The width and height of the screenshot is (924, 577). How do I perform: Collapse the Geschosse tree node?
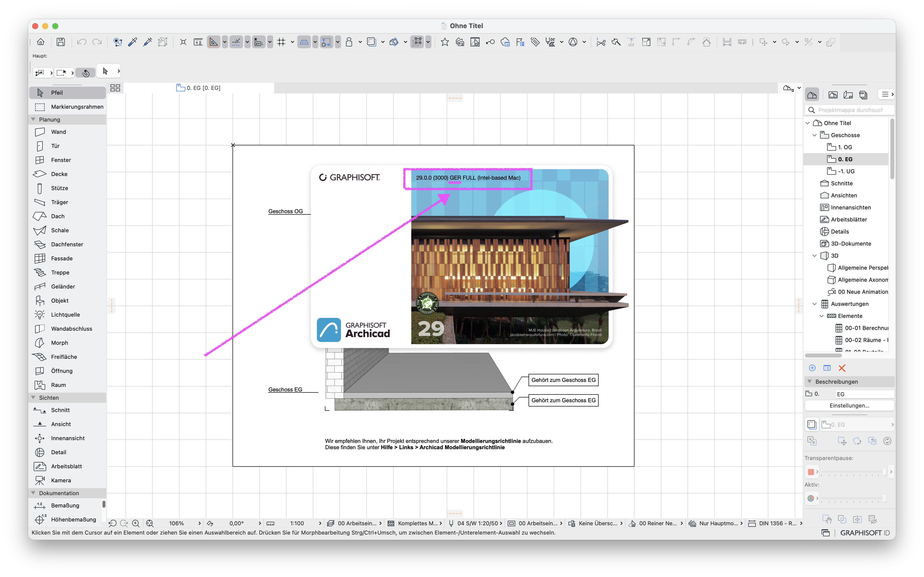pos(815,135)
